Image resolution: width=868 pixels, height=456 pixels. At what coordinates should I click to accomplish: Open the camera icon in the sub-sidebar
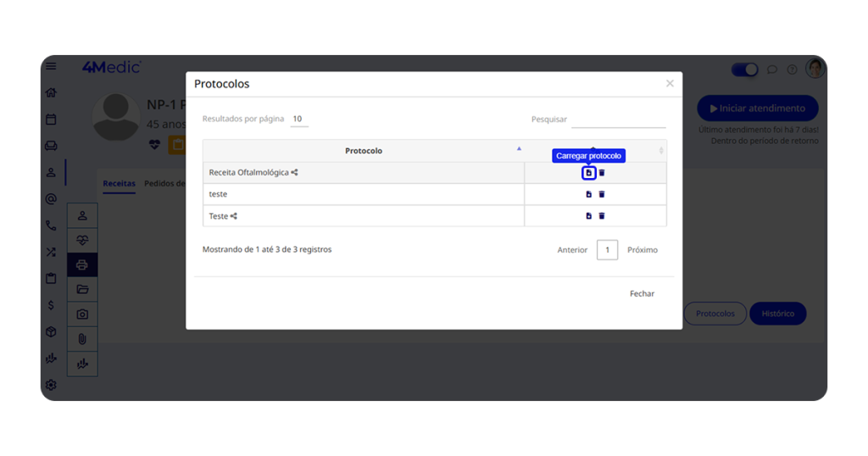click(x=82, y=314)
